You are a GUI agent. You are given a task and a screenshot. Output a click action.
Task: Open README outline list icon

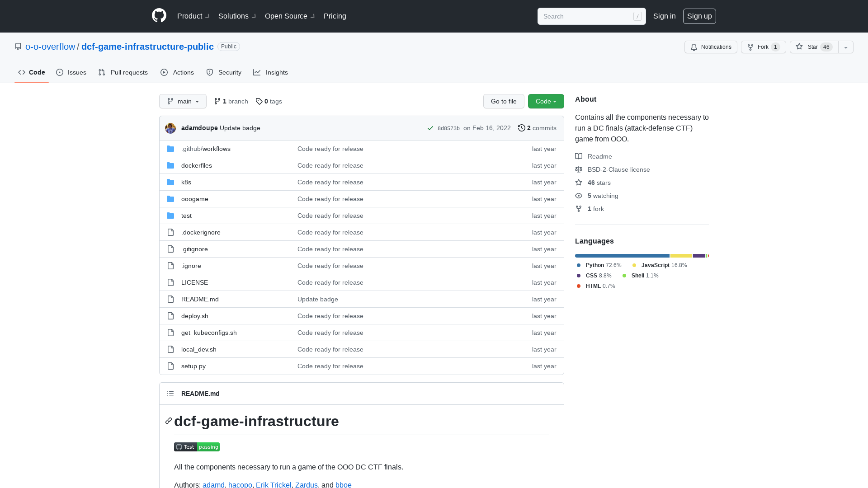tap(170, 394)
